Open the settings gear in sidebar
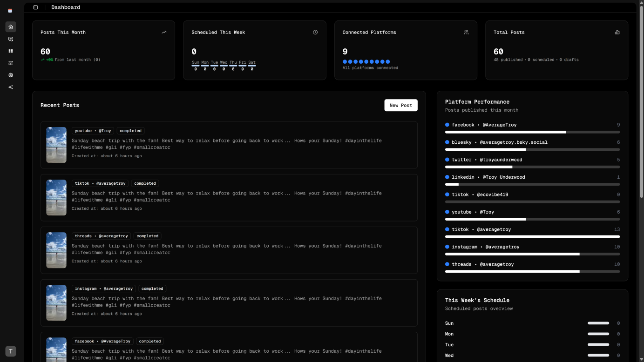This screenshot has width=644, height=362. pos(11,75)
